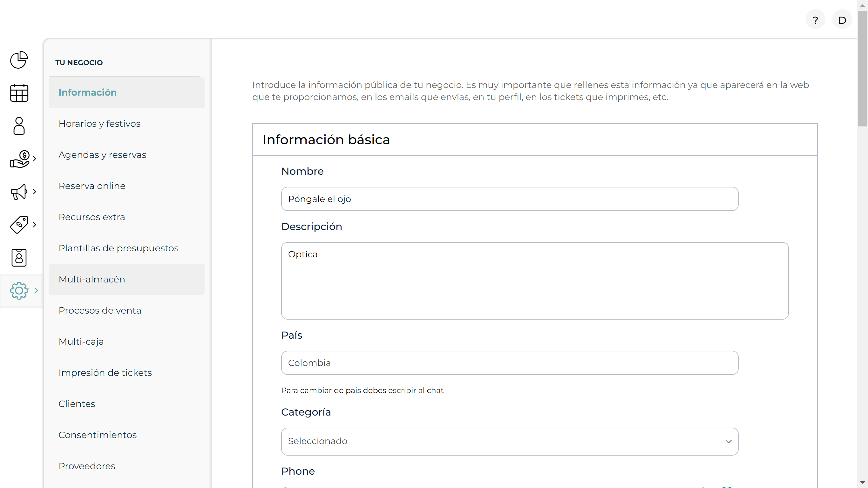The height and width of the screenshot is (488, 868).
Task: Click the scrollbar up arrow
Action: (x=863, y=5)
